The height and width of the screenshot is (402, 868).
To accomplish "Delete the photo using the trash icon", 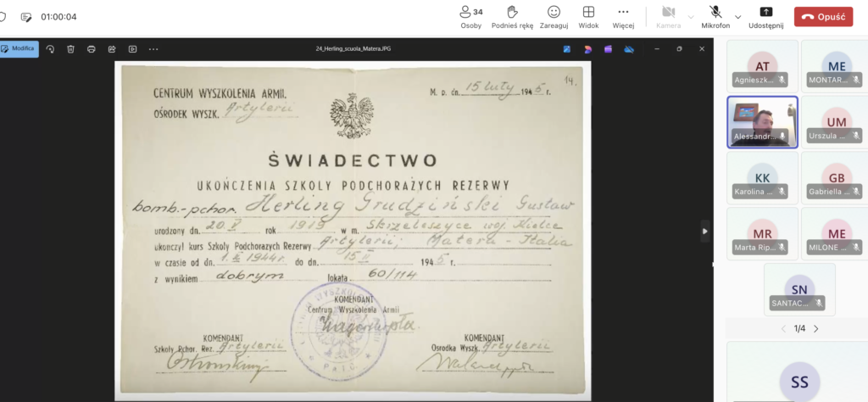I will [70, 49].
